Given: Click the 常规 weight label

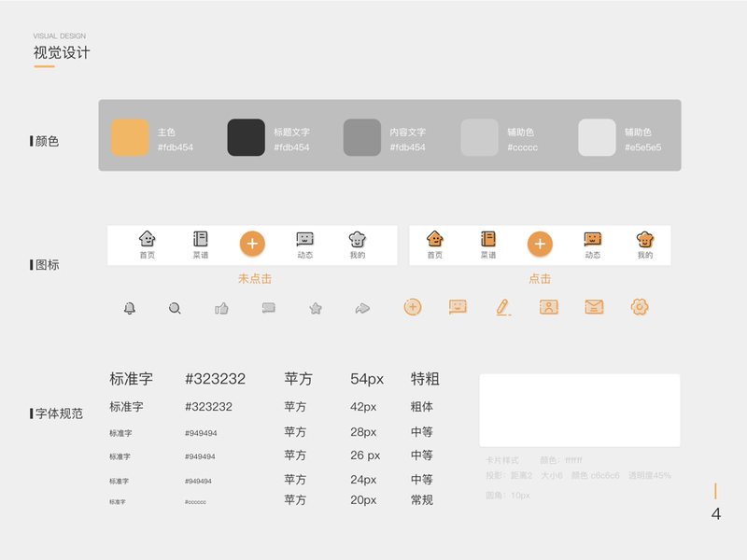Looking at the screenshot, I should pos(422,500).
